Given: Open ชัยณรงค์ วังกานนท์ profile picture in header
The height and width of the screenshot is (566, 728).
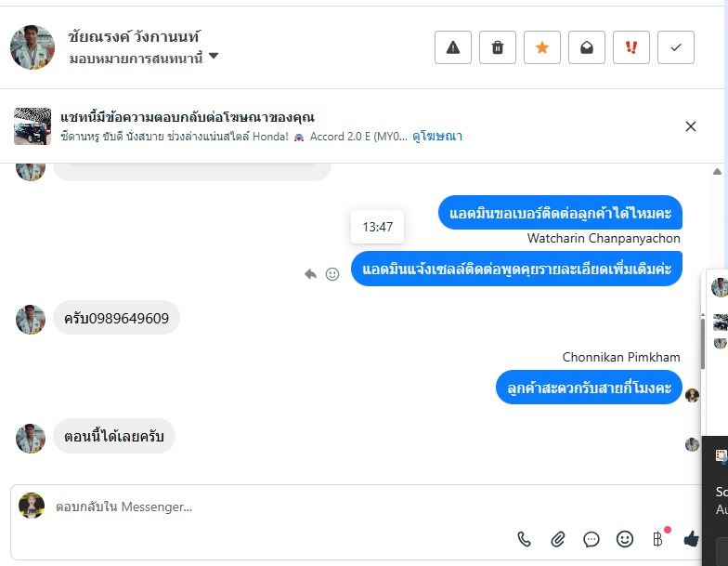Looking at the screenshot, I should coord(32,47).
